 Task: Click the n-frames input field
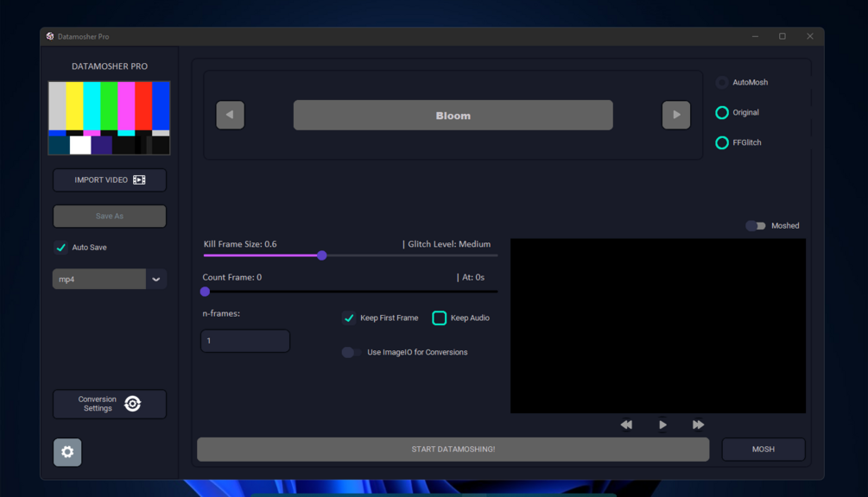click(245, 341)
